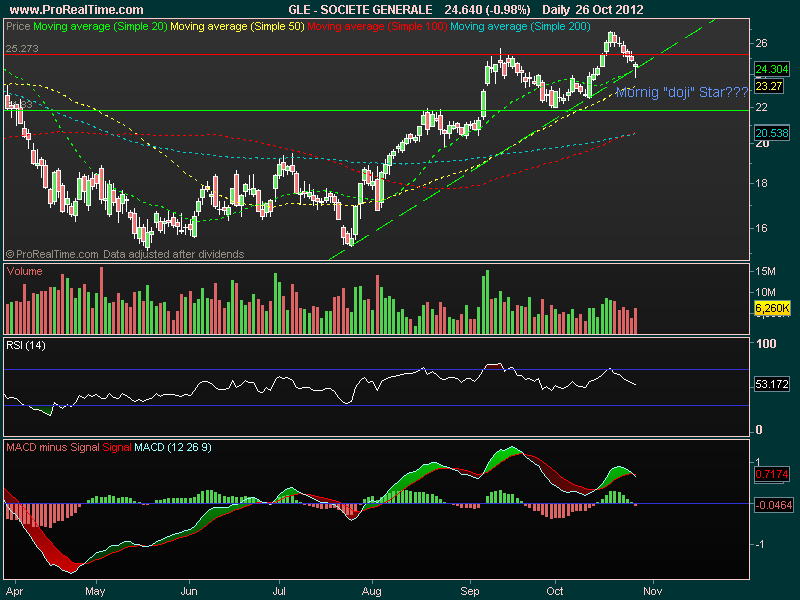Image resolution: width=800 pixels, height=600 pixels.
Task: Click the Moving average (Simple 100) legend
Action: [x=377, y=27]
